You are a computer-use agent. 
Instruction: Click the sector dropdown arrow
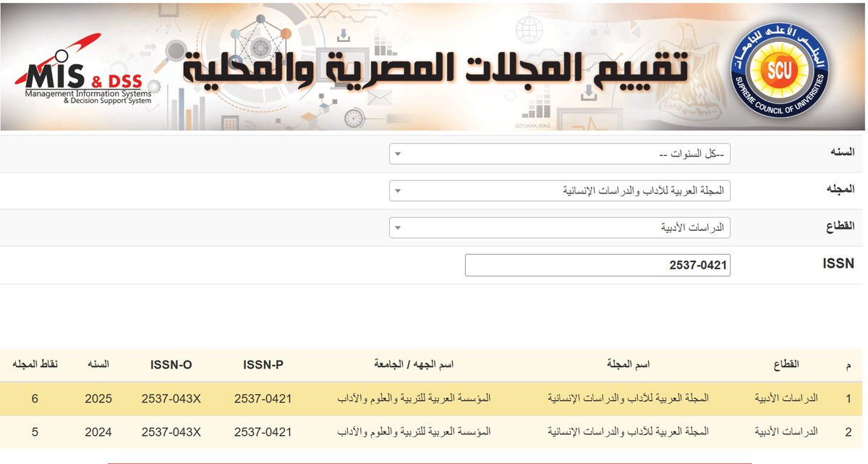[x=398, y=228]
